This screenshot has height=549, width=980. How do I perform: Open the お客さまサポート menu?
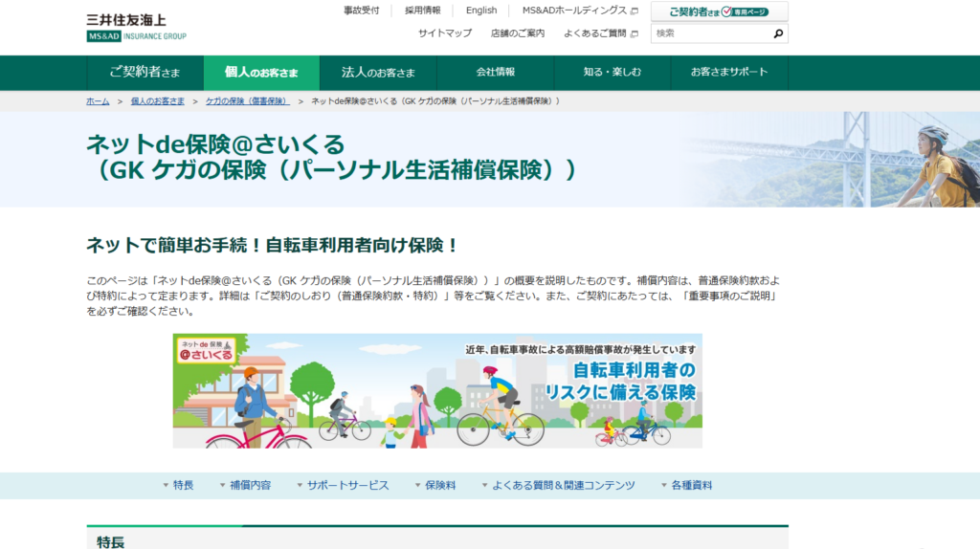[x=729, y=73]
